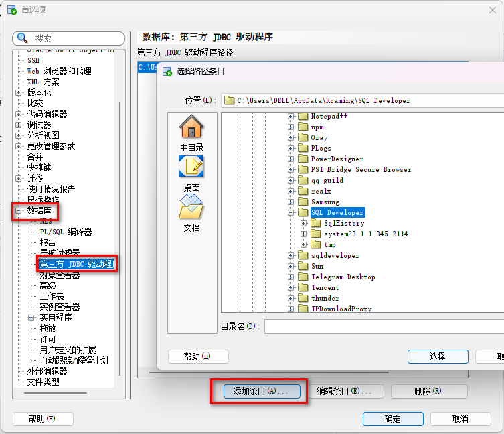Viewport: 504px width, 434px height.
Task: Click the magnifier icon in search box
Action: click(x=23, y=38)
